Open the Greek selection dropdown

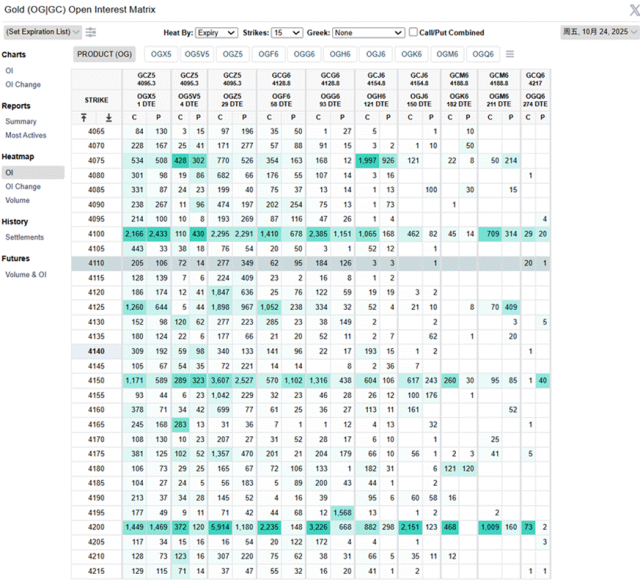point(370,32)
